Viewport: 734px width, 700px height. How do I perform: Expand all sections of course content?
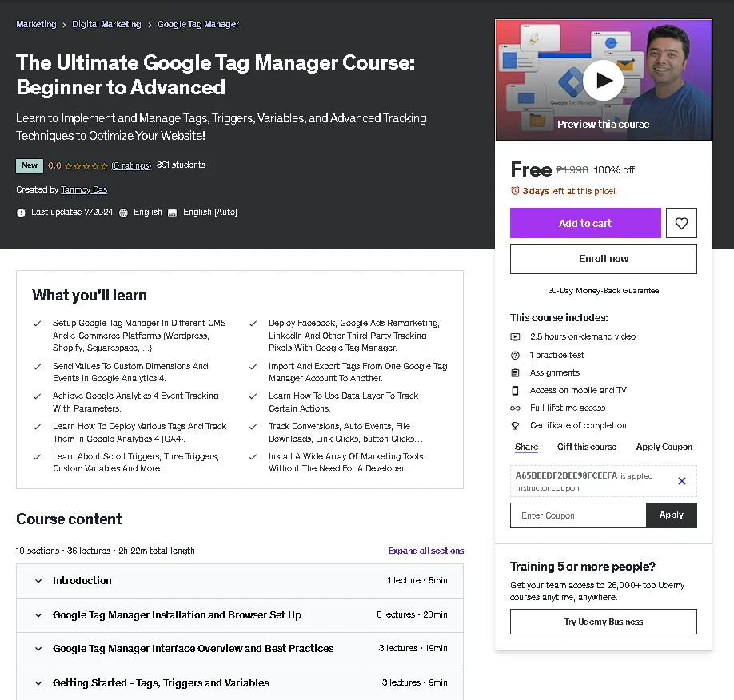click(425, 551)
